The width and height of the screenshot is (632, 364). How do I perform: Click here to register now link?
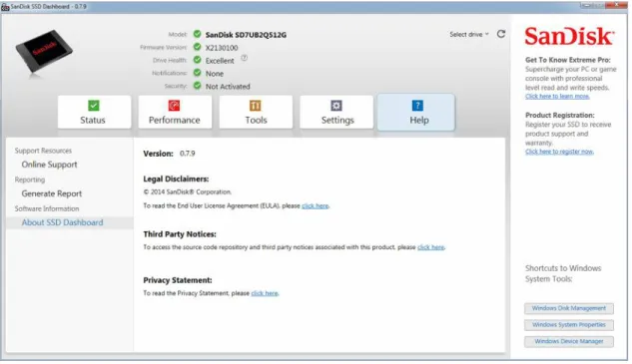point(559,152)
